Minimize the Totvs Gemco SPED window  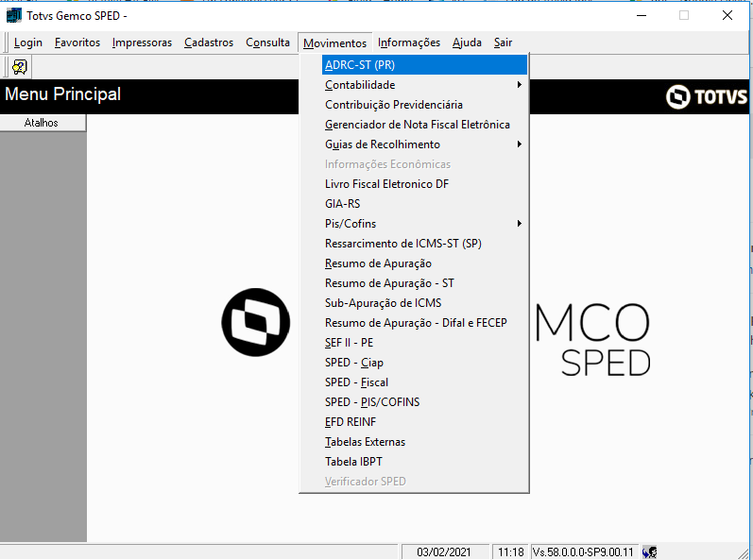pos(642,15)
